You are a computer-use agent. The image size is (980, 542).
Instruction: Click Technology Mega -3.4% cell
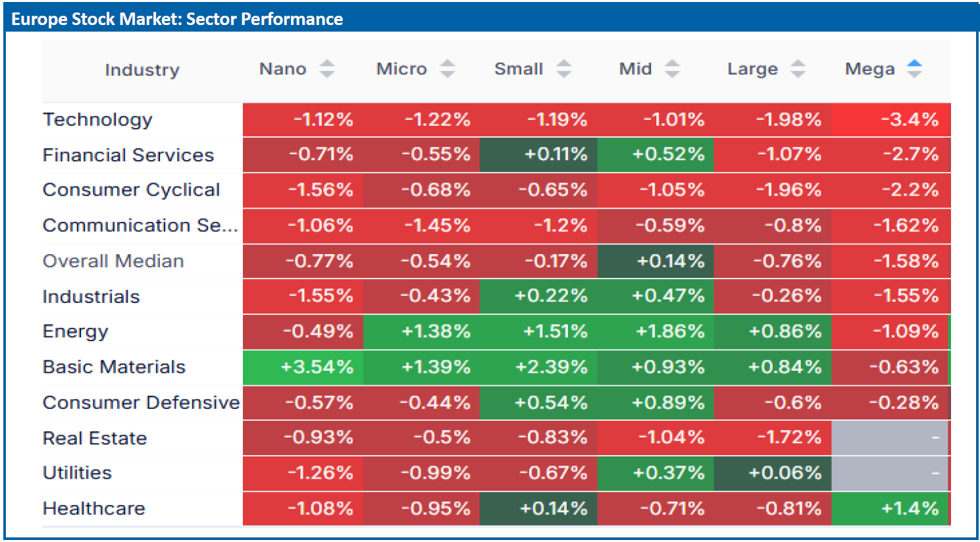pos(891,120)
